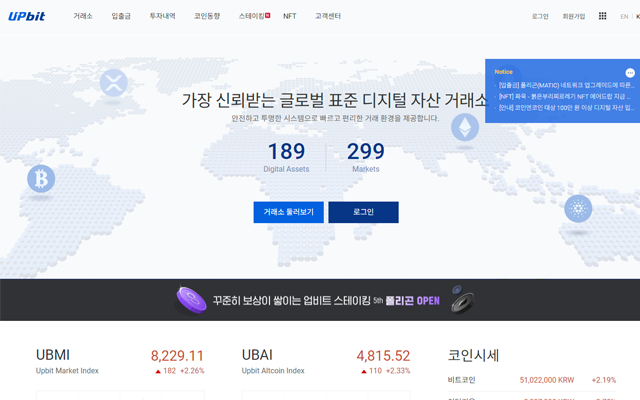Click the UBMI value 8,229.11
640x400 pixels.
coord(177,356)
